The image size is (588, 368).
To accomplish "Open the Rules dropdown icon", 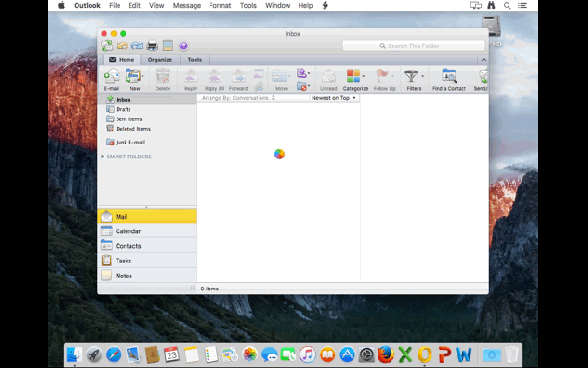I will coord(303,73).
